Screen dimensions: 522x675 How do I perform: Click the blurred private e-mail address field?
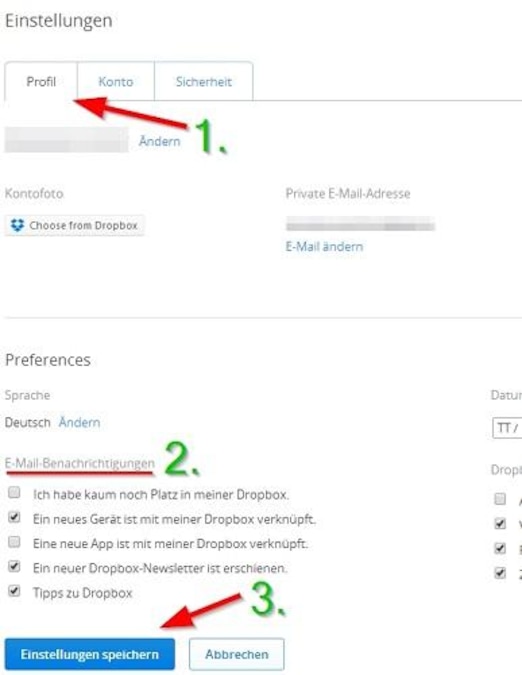[361, 224]
